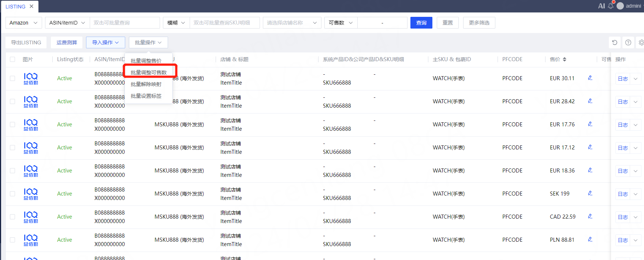Viewport: 644px width, 260px height.
Task: Check the first listing row checkbox
Action: [x=12, y=78]
